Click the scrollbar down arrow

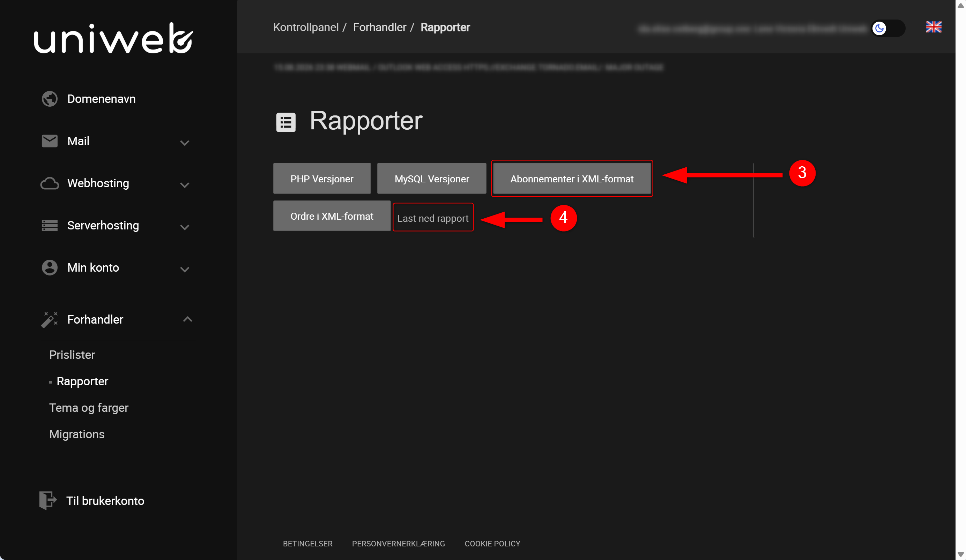tap(960, 554)
